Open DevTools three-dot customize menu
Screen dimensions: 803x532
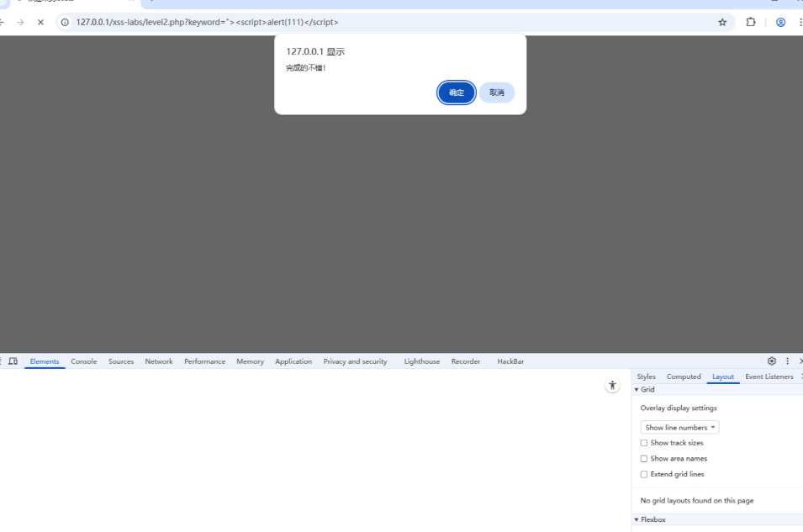coord(788,361)
